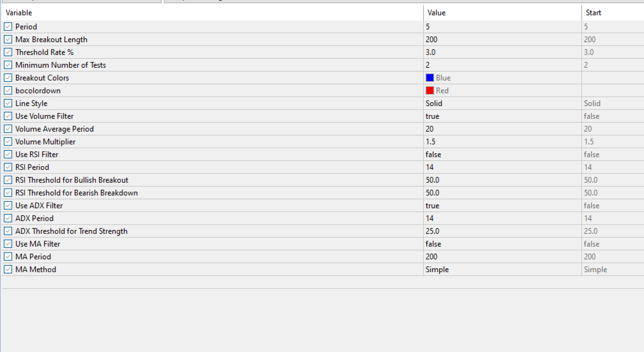Toggle RSI Threshold for Bearish Breakdown checkbox
Image resolution: width=644 pixels, height=352 pixels.
click(8, 192)
